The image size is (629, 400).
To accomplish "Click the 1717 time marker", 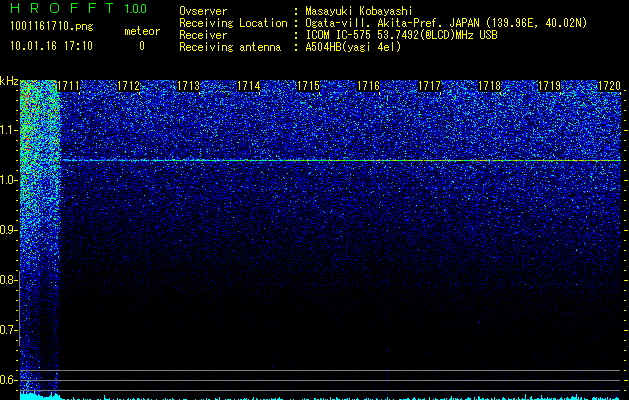I will [x=429, y=86].
